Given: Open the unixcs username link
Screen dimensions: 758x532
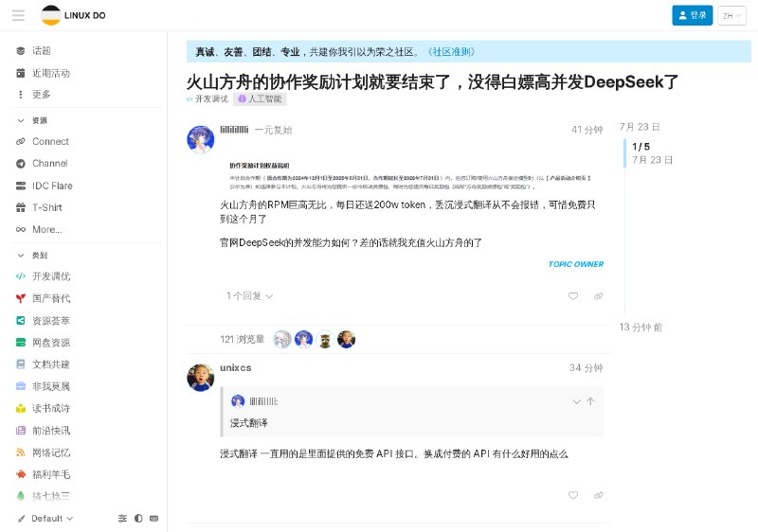Looking at the screenshot, I should 235,368.
